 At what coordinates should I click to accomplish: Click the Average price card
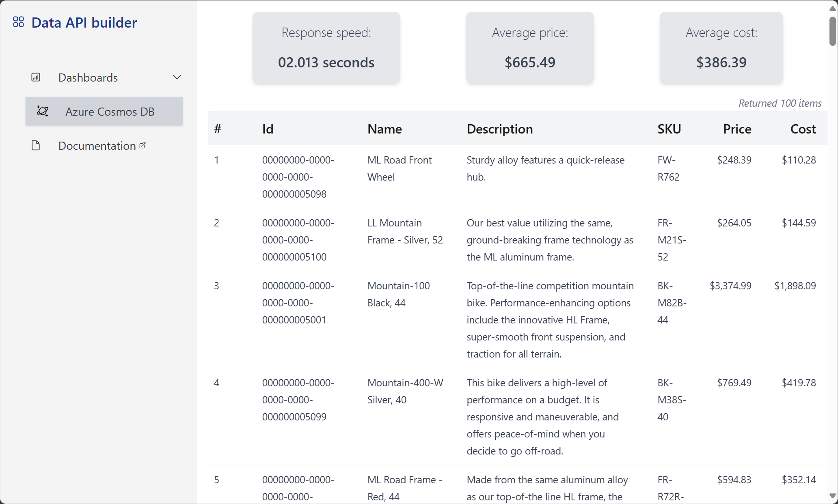pos(529,47)
